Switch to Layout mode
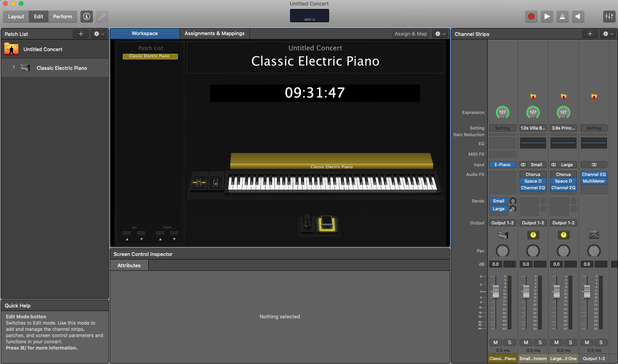The width and height of the screenshot is (618, 364). pos(16,16)
